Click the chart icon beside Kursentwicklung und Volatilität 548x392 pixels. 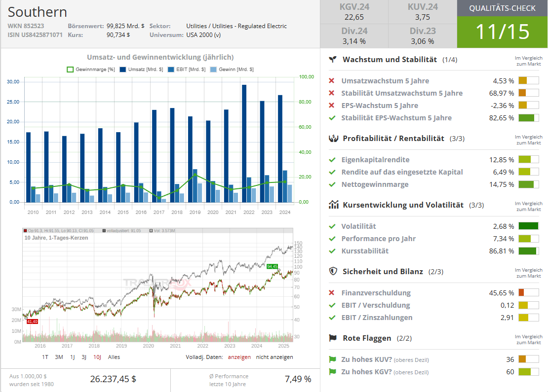click(x=333, y=205)
